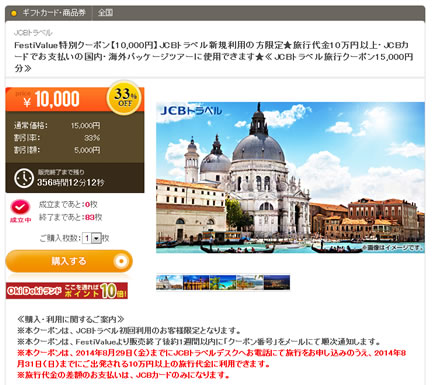Select the second night-lit building thumbnail
This screenshot has height=385, width=432.
click(196, 282)
